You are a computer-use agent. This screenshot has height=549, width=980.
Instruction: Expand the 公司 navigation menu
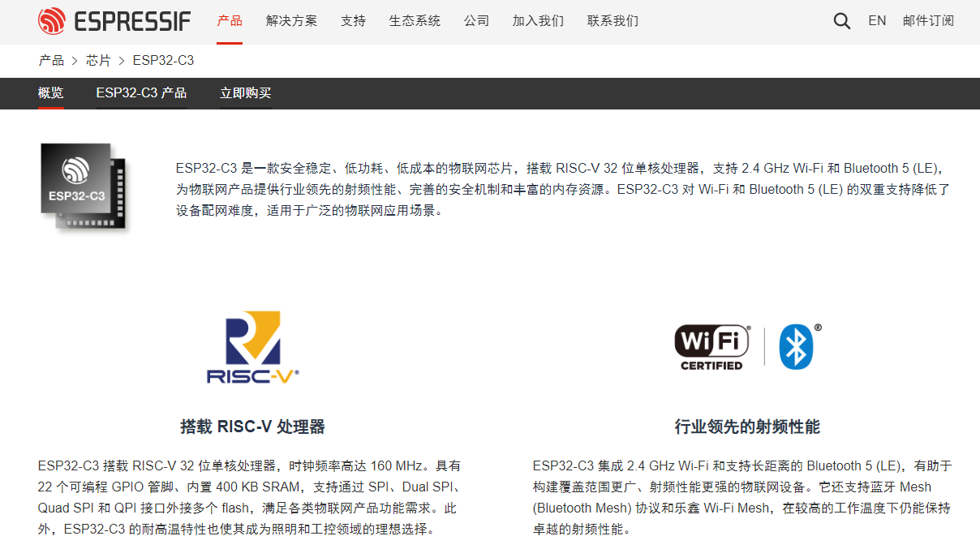pos(476,21)
